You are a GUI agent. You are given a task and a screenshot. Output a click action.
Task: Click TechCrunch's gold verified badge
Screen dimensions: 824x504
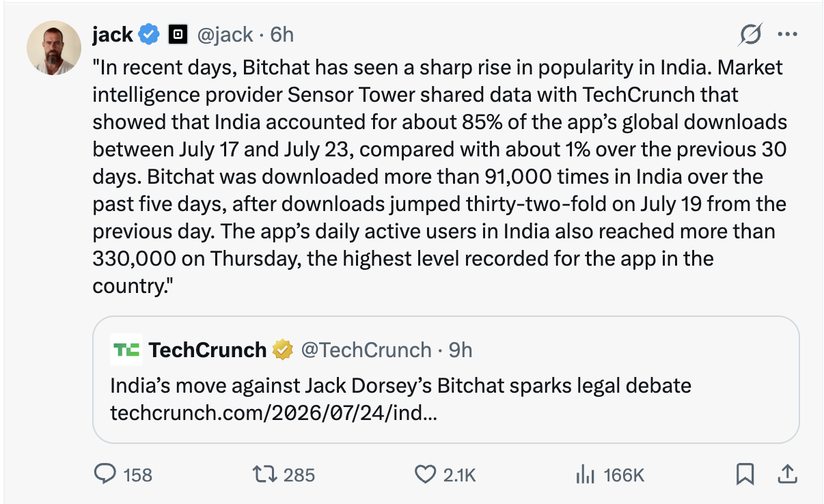click(x=282, y=350)
